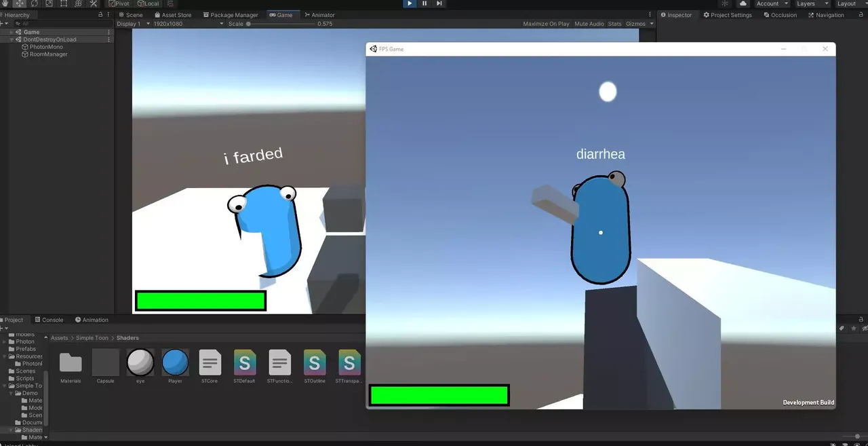Open the 1920x1080 resolution dropdown
Viewport: 868px width, 446px height.
tap(189, 24)
